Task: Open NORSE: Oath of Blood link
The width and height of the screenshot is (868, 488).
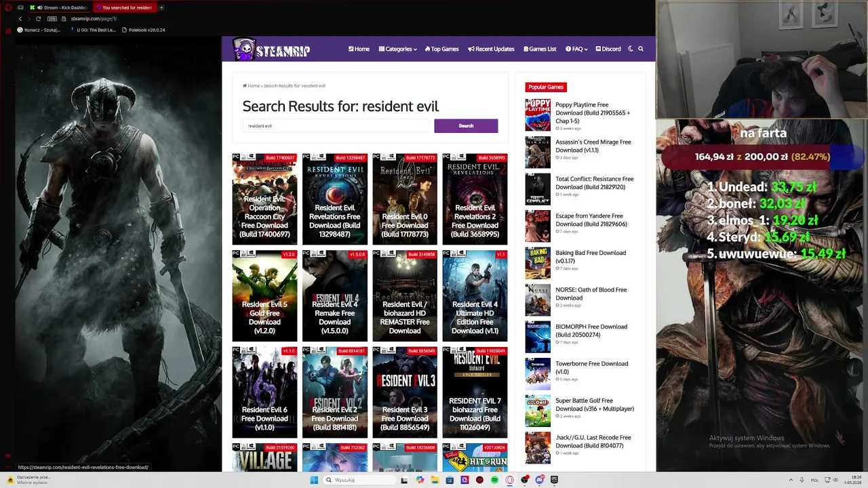Action: 591,293
